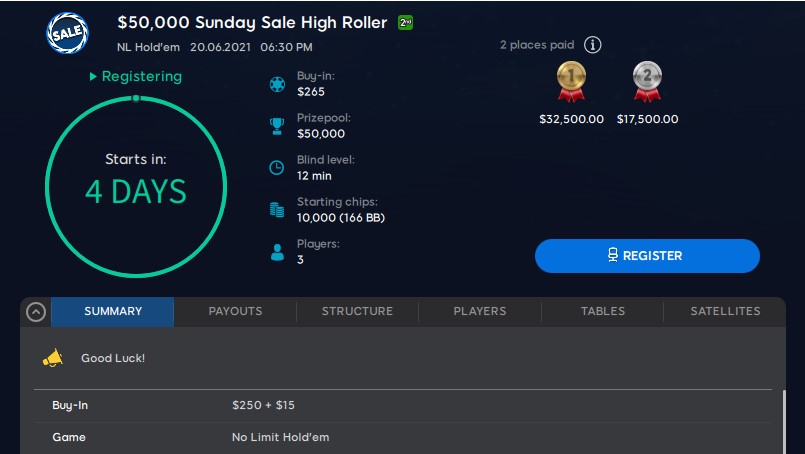Click the Prizepool trophy icon
Screen dimensions: 805x454
(277, 126)
